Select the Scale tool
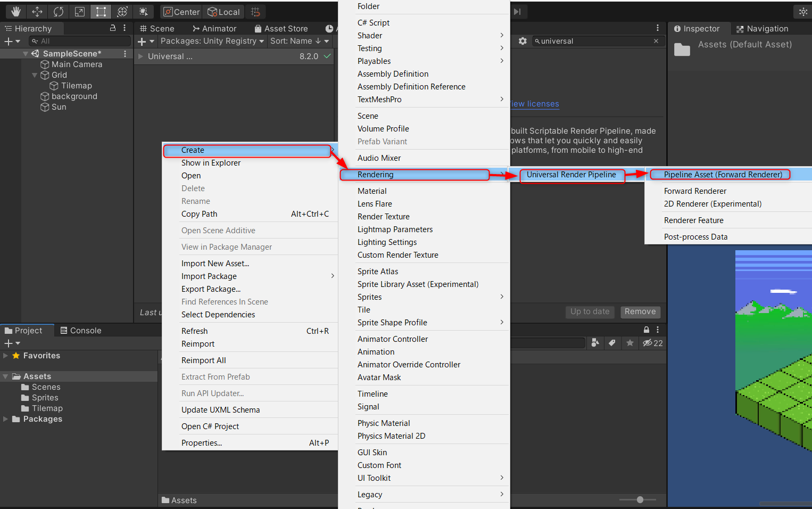The height and width of the screenshot is (509, 812). click(80, 12)
